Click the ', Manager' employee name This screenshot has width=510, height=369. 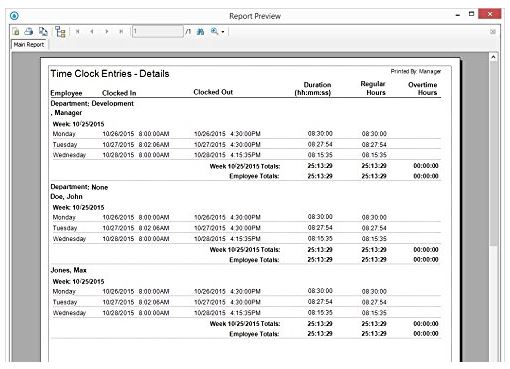[66, 113]
